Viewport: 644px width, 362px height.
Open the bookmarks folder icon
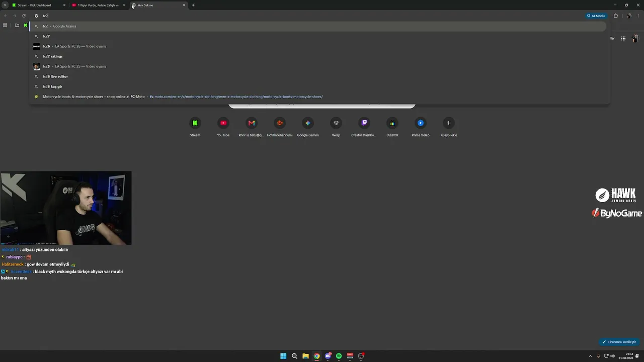(17, 25)
